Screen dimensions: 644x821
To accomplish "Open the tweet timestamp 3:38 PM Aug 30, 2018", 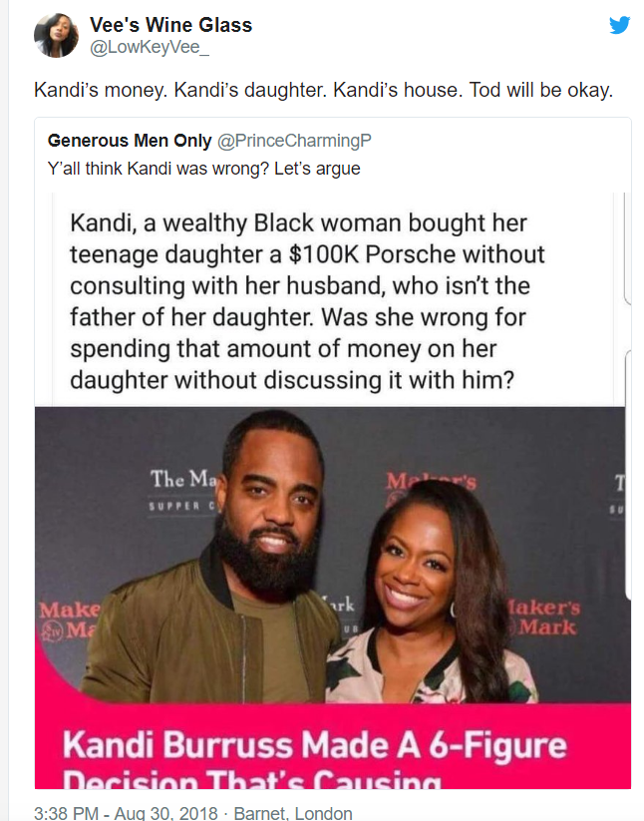I will (x=126, y=813).
